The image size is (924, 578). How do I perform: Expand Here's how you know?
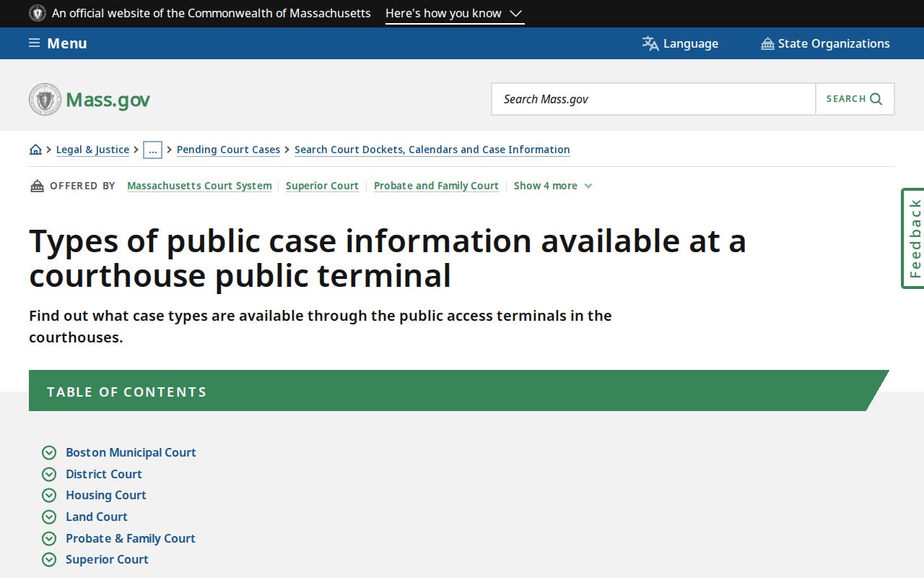(x=454, y=14)
